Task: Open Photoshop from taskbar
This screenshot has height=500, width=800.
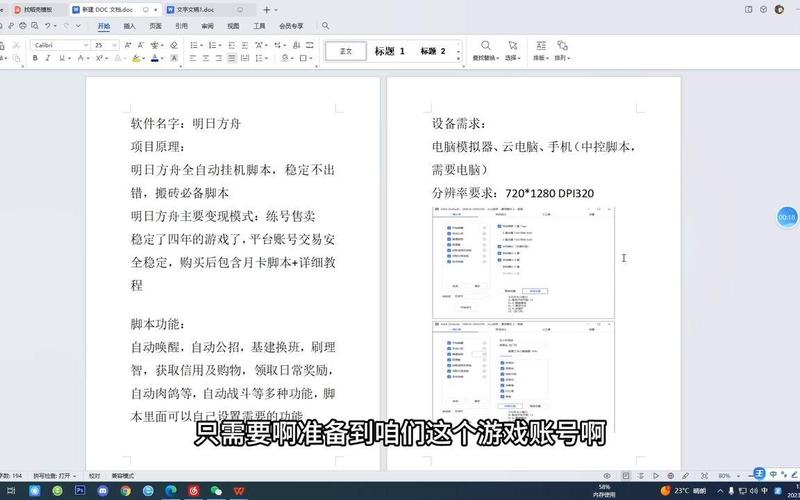Action: (x=80, y=491)
